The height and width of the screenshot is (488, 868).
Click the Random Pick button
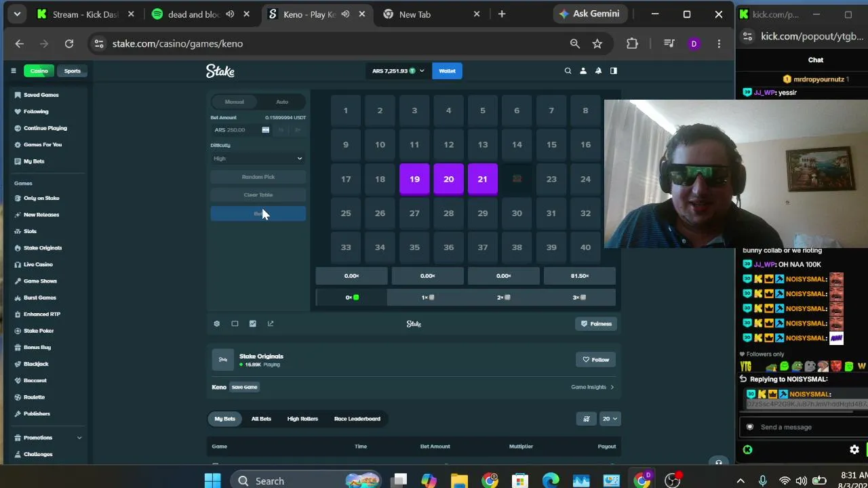pos(258,177)
